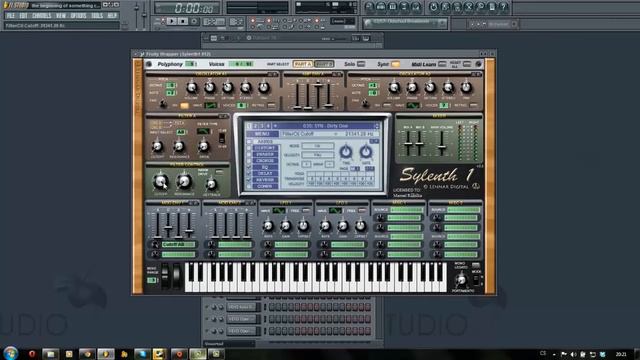Click Oscillator A1 Phase knob
The height and width of the screenshot is (360, 640).
[210, 87]
